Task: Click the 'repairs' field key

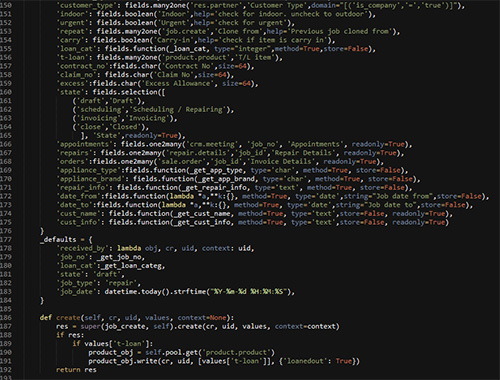Action: click(x=74, y=153)
